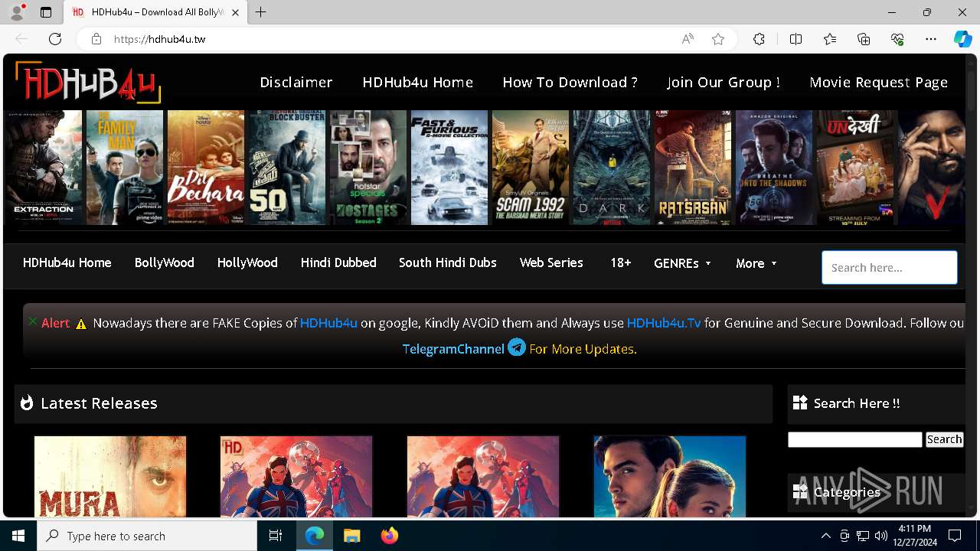980x551 pixels.
Task: Open Windows Start menu
Action: (18, 536)
